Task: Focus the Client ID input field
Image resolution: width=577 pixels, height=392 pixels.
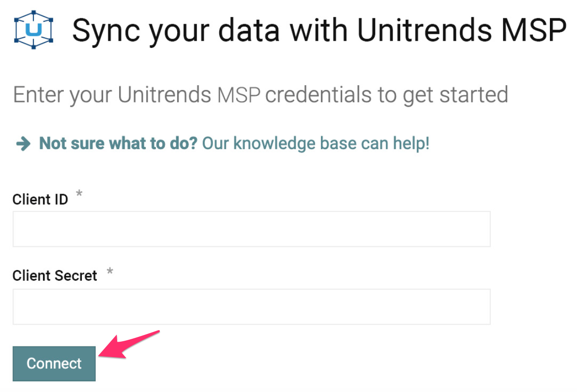Action: [251, 229]
